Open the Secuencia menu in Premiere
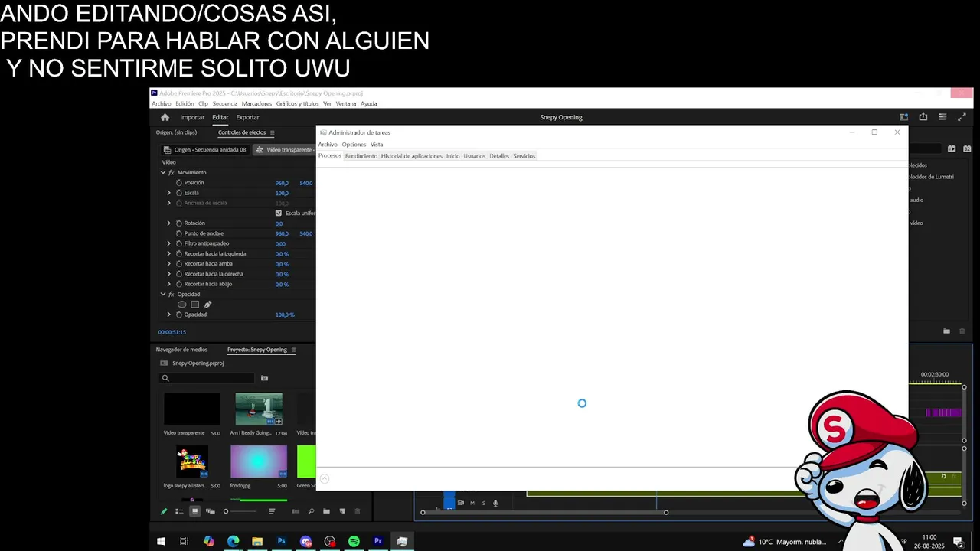The image size is (980, 551). (x=225, y=104)
